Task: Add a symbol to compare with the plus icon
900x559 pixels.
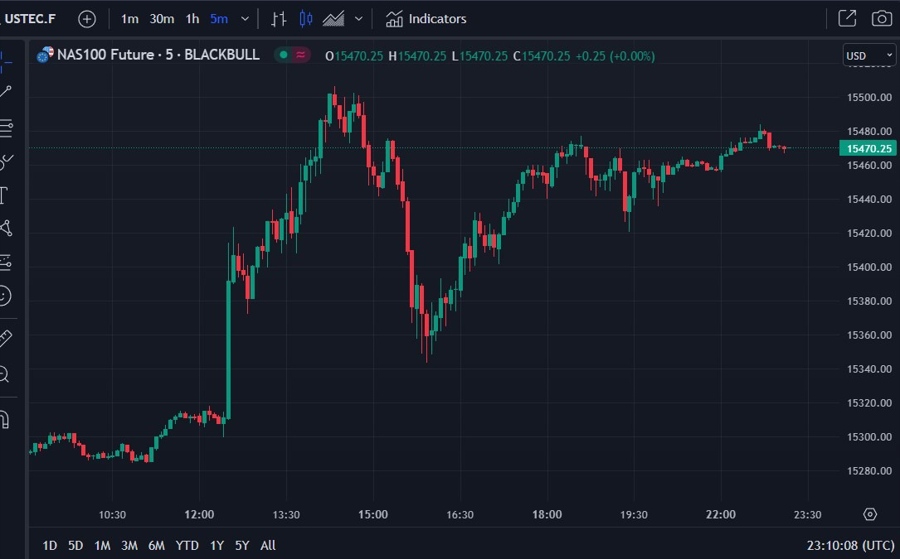Action: 87,19
